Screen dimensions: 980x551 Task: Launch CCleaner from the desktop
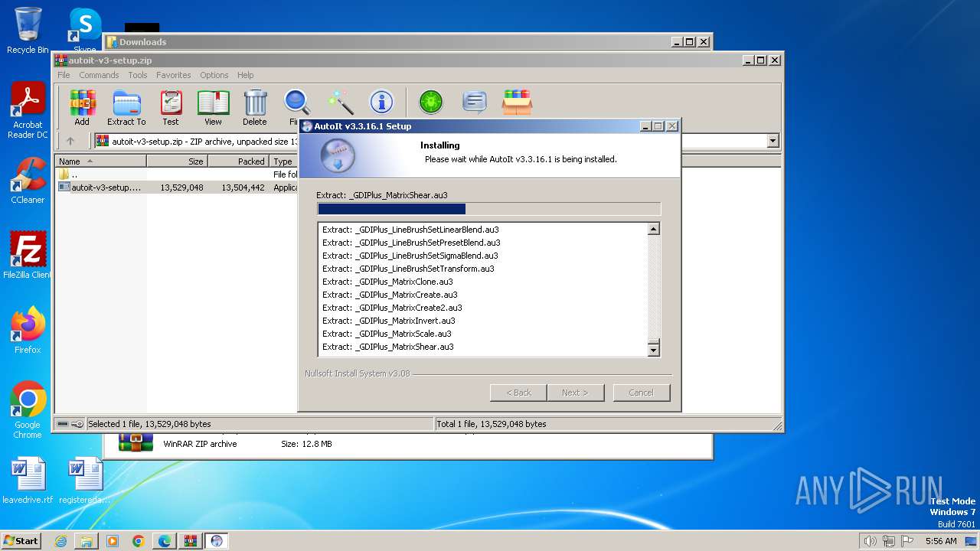click(28, 181)
